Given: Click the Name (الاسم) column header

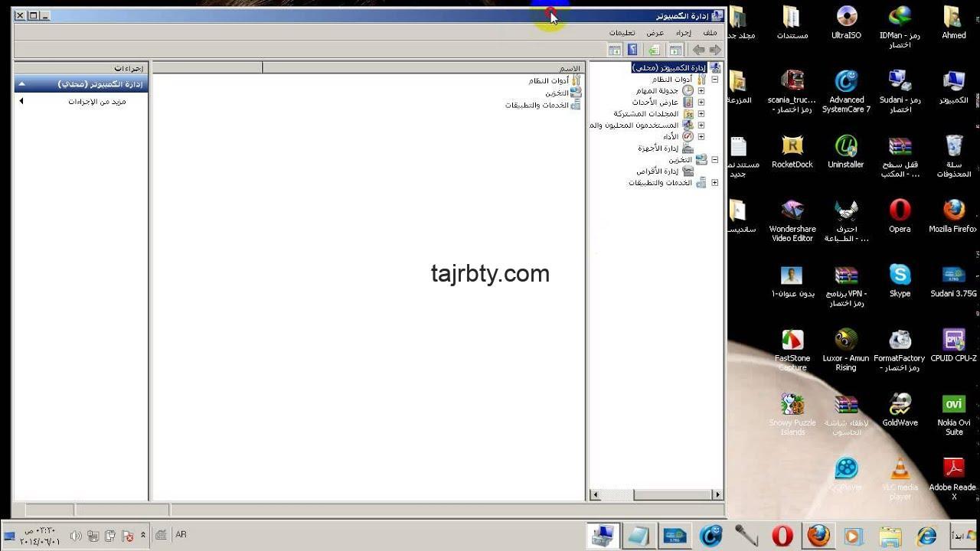Looking at the screenshot, I should coord(423,68).
